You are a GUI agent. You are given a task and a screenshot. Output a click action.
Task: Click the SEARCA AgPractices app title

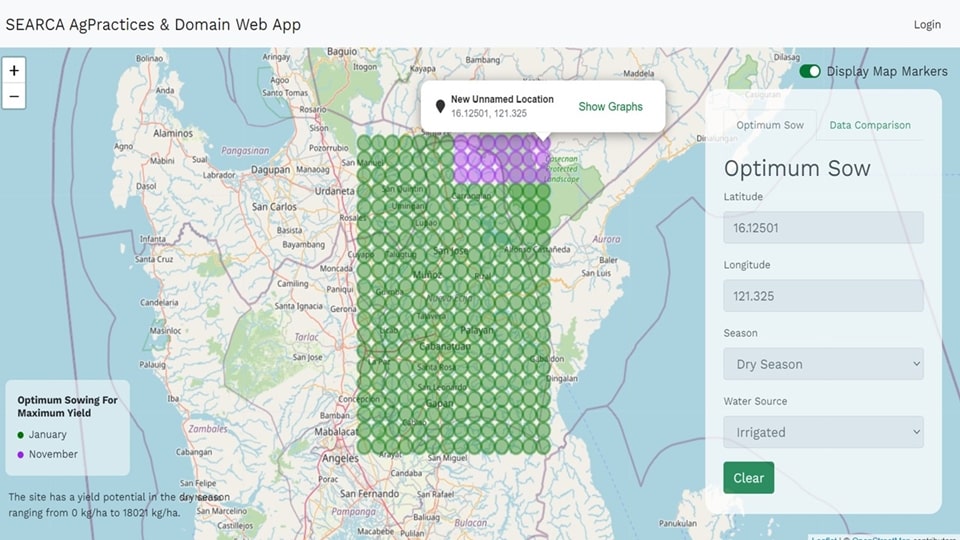[x=153, y=24]
